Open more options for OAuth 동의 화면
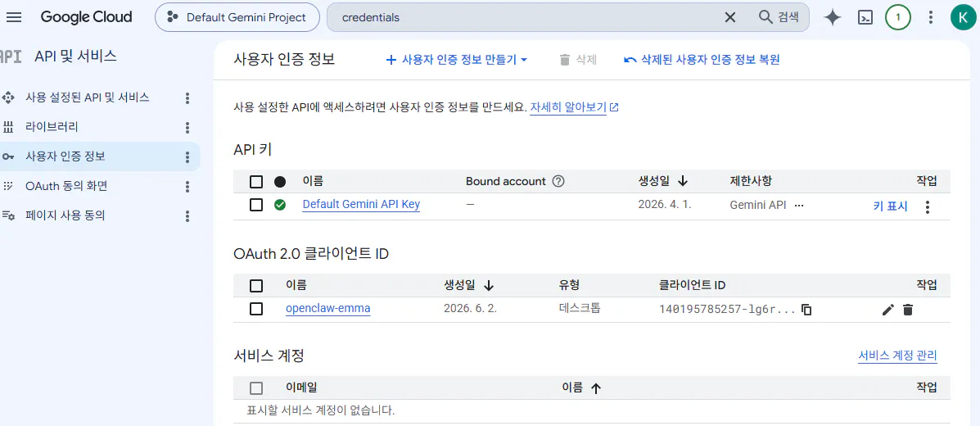Screen dimensions: 980x426 187,187
